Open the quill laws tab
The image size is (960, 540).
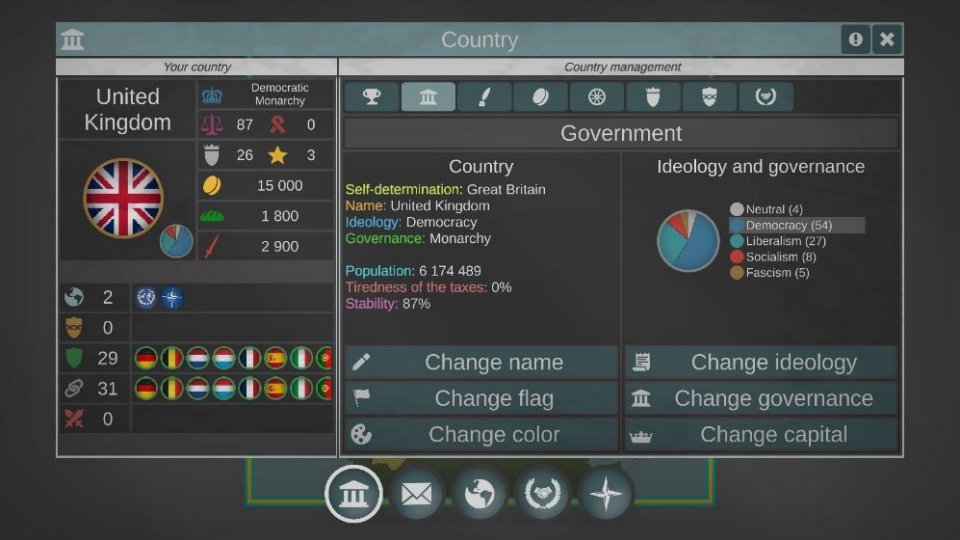(x=484, y=97)
